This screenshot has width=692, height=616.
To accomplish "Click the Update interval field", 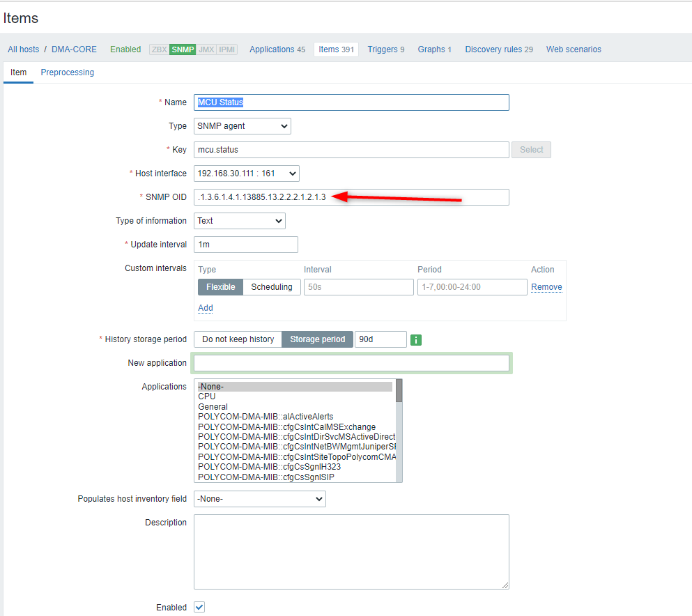I will pos(246,245).
